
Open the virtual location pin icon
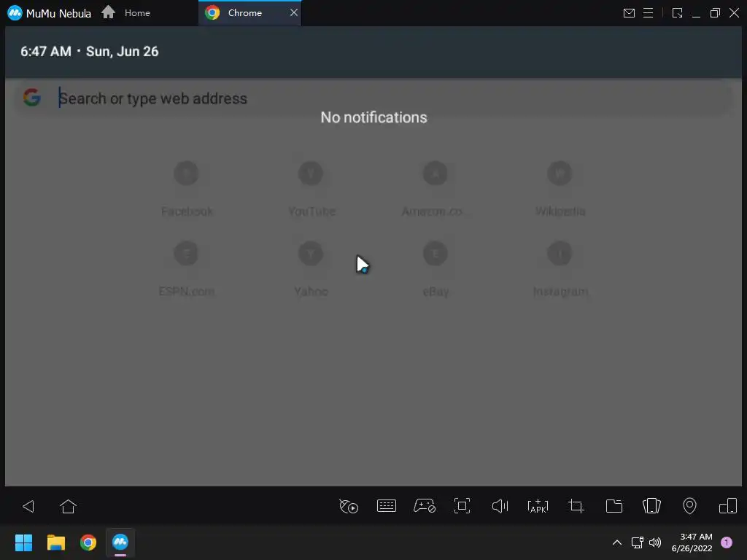point(689,506)
